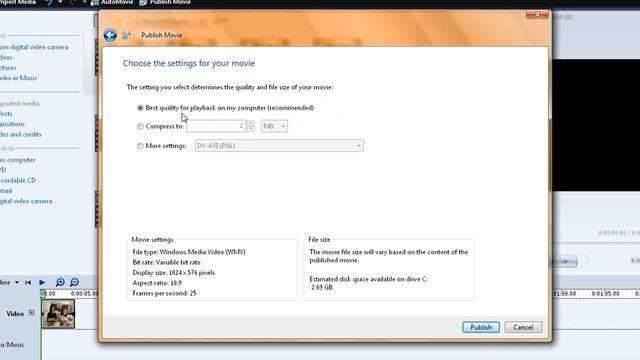This screenshot has width=640, height=360.
Task: Click the Compress to size input field
Action: click(x=216, y=126)
